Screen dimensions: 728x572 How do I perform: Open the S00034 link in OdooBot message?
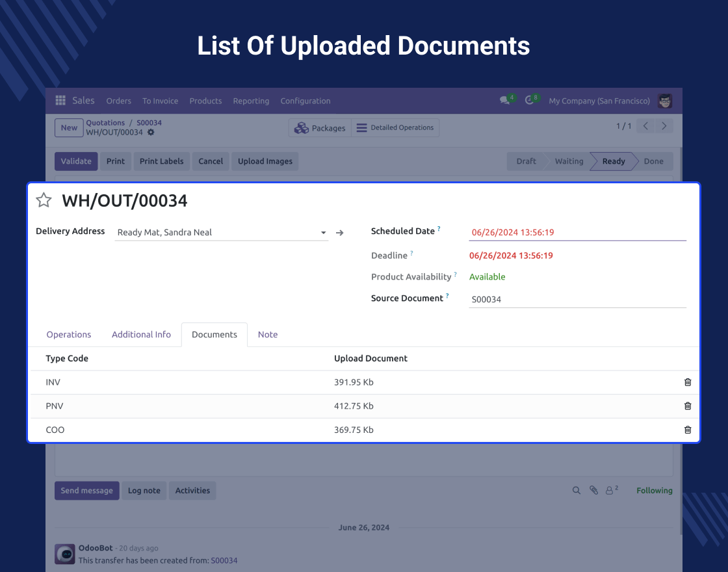pyautogui.click(x=224, y=560)
